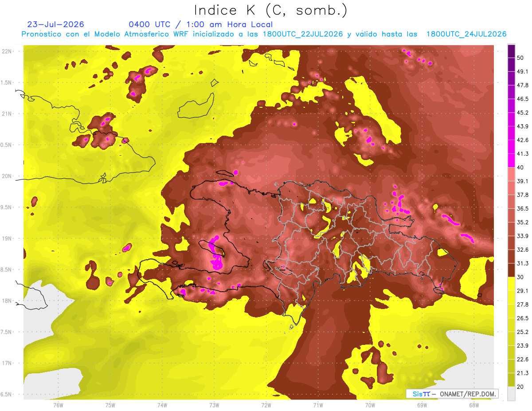
Task: Click the legend value "43.9"
Action: point(522,126)
